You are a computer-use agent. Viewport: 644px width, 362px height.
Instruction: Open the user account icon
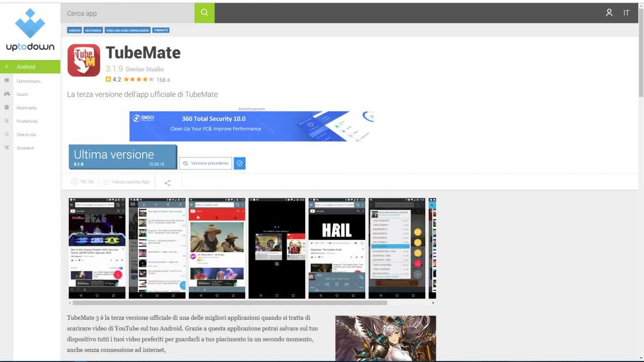coord(609,13)
